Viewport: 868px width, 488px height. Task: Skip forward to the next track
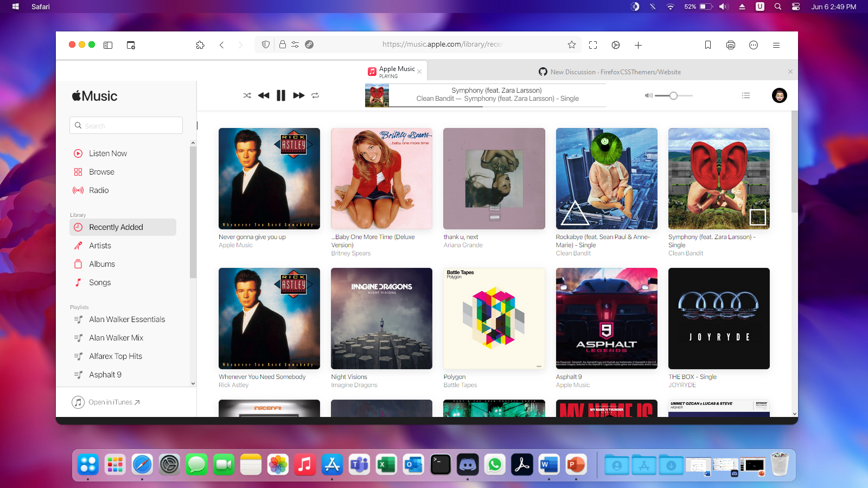(299, 95)
